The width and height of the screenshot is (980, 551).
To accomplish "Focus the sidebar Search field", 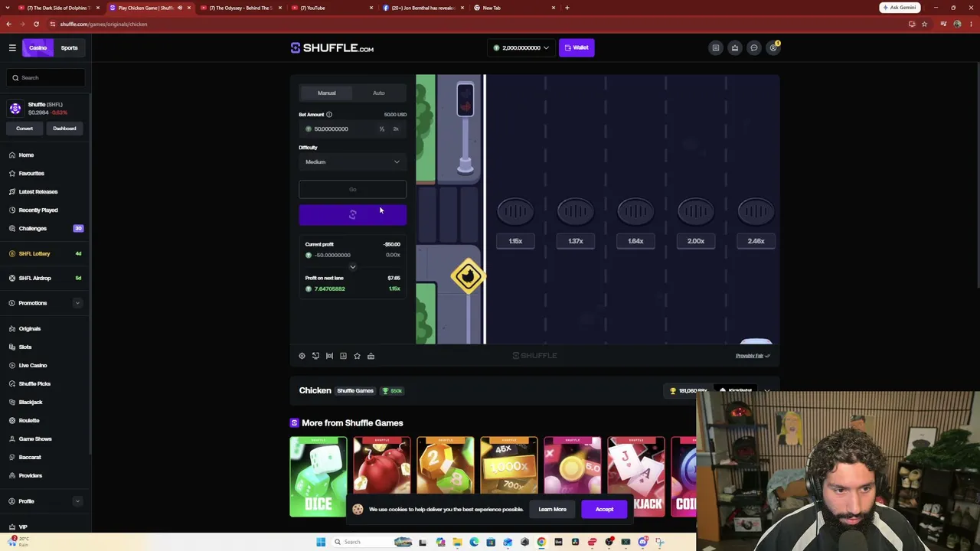I will coord(46,77).
